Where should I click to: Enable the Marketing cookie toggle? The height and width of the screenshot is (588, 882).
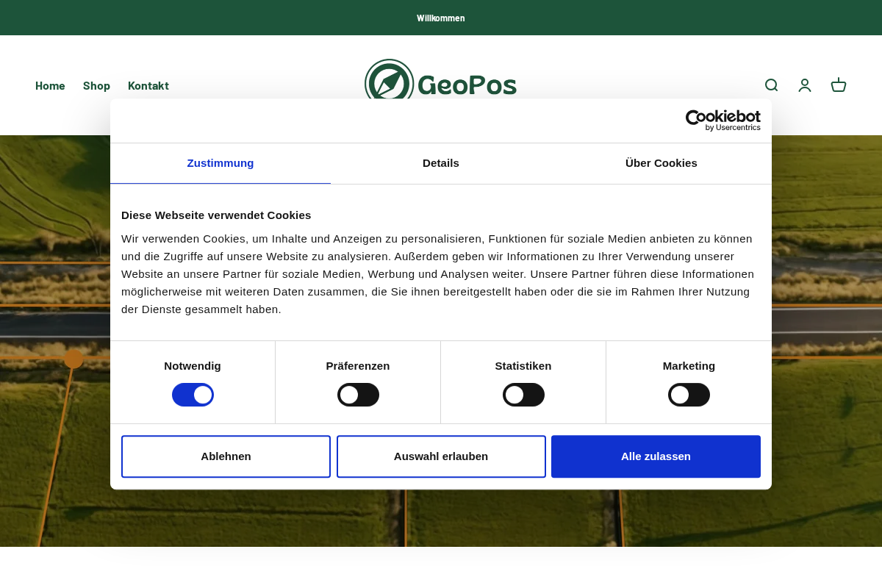click(x=689, y=395)
